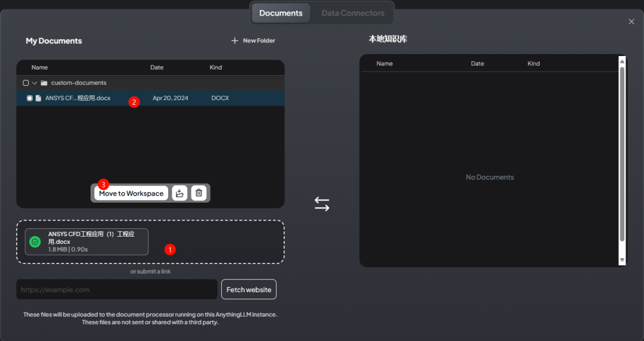The image size is (644, 341).
Task: Click the DOCX file icon in the list
Action: (x=38, y=98)
